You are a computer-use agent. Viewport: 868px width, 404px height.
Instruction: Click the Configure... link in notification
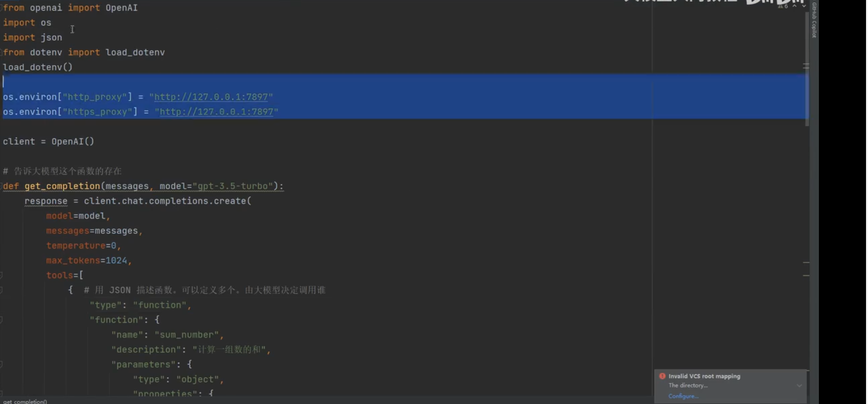[x=683, y=396]
